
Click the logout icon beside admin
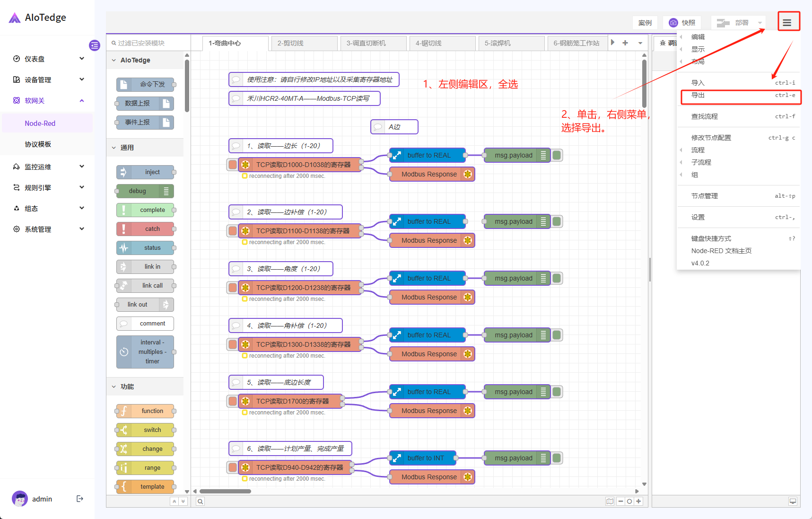pyautogui.click(x=80, y=499)
